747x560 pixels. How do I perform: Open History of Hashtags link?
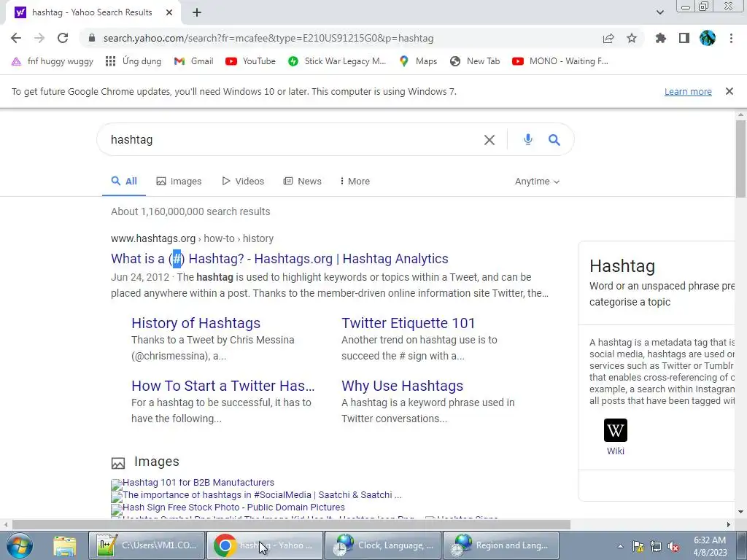(x=196, y=323)
